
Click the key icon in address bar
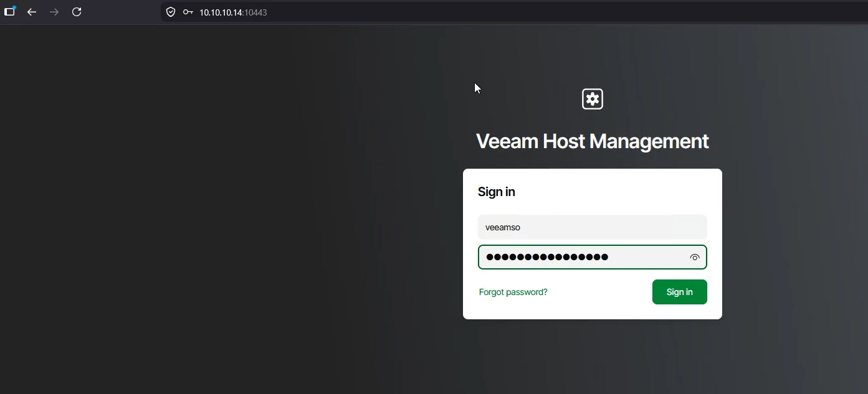coord(188,12)
